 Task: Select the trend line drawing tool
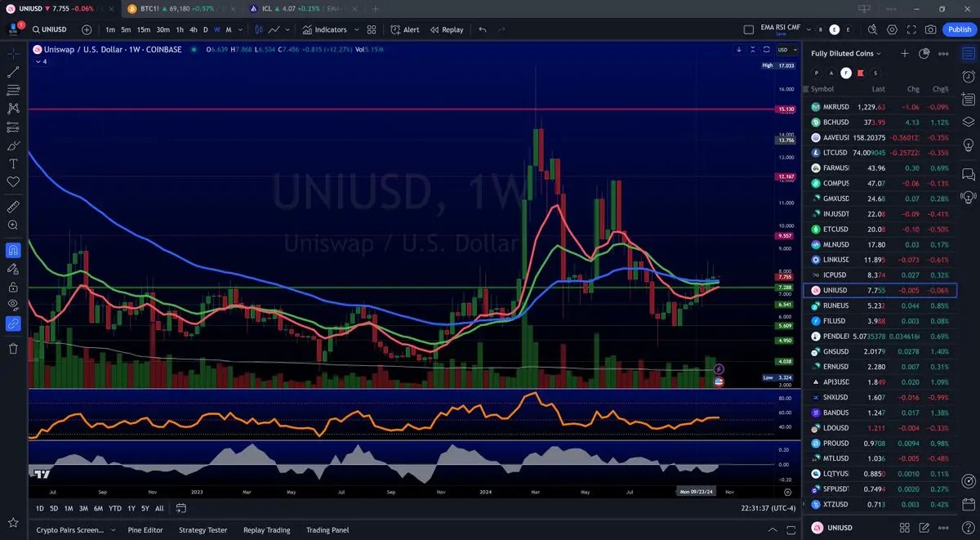[x=13, y=72]
